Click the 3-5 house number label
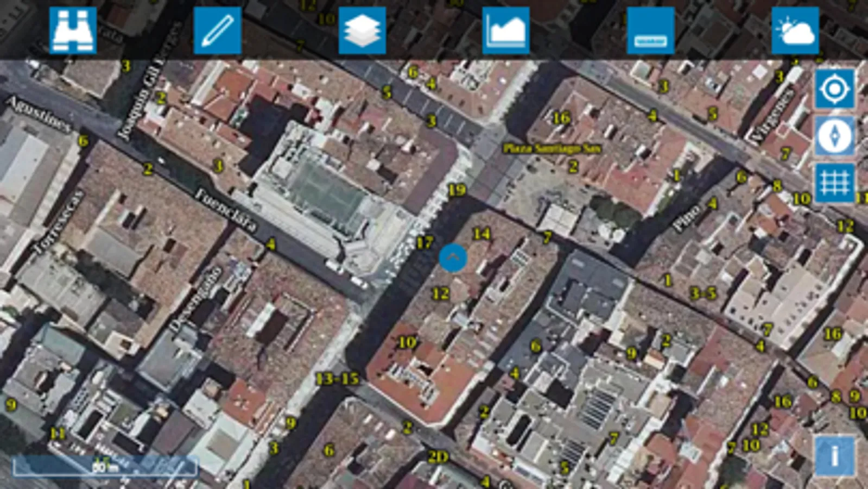This screenshot has height=489, width=868. (703, 294)
